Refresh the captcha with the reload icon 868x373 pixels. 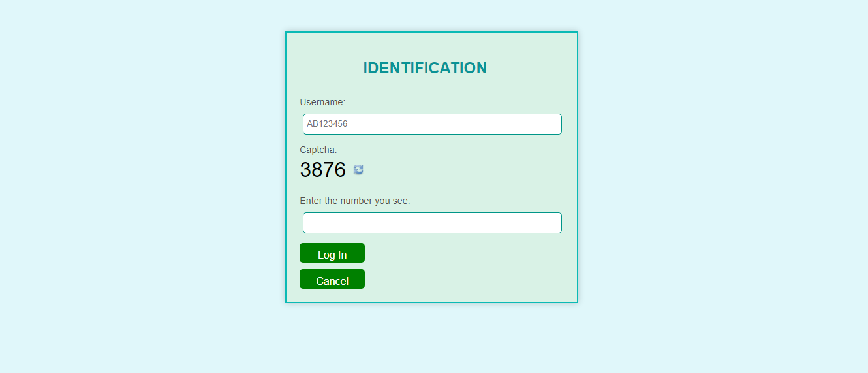point(358,170)
